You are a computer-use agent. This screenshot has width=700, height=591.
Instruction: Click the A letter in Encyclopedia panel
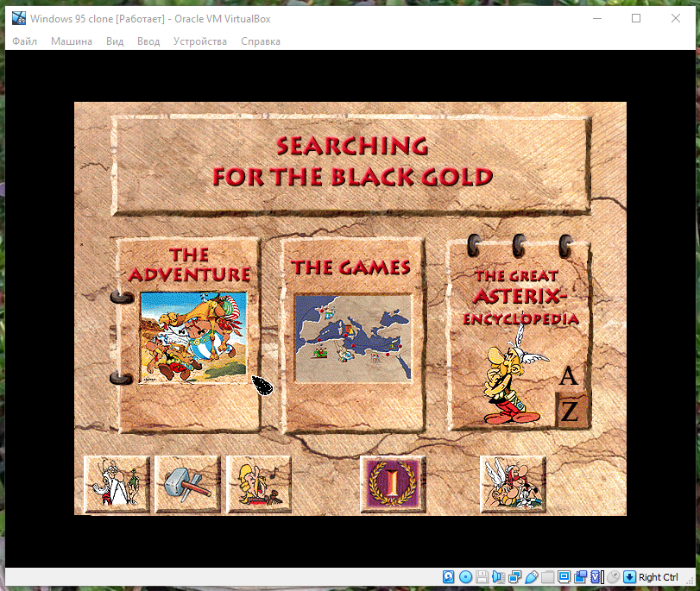(568, 376)
